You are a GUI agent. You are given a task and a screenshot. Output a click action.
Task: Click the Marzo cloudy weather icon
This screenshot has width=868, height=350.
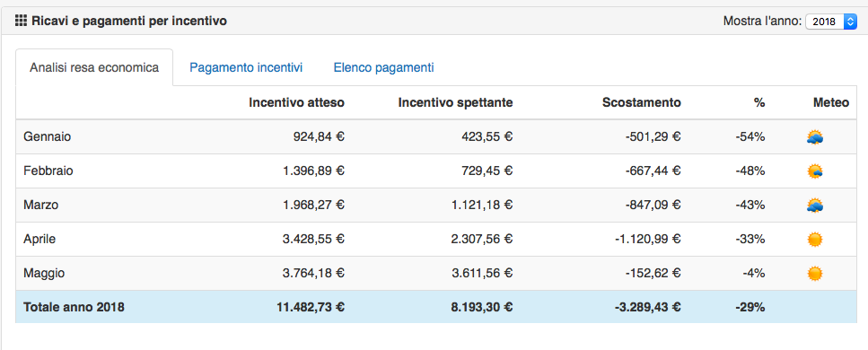pos(815,206)
